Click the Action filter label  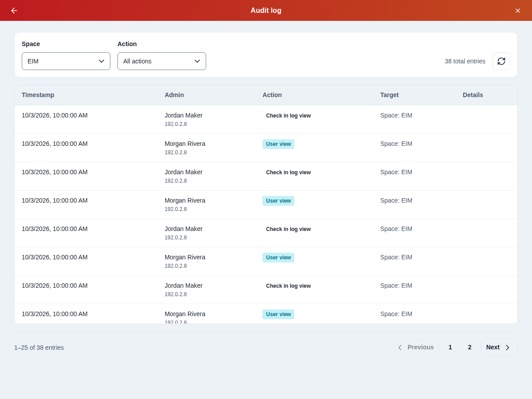127,44
